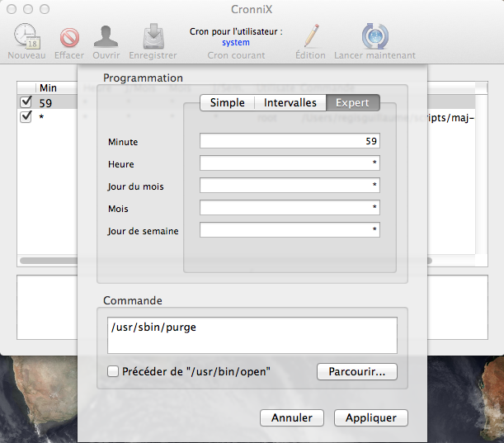Click the Appliquer button

point(371,417)
